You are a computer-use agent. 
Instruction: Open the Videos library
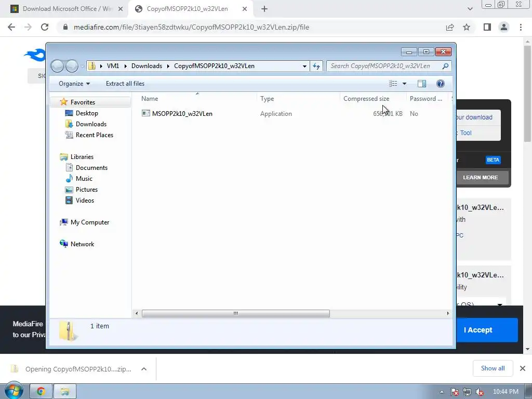pyautogui.click(x=85, y=200)
